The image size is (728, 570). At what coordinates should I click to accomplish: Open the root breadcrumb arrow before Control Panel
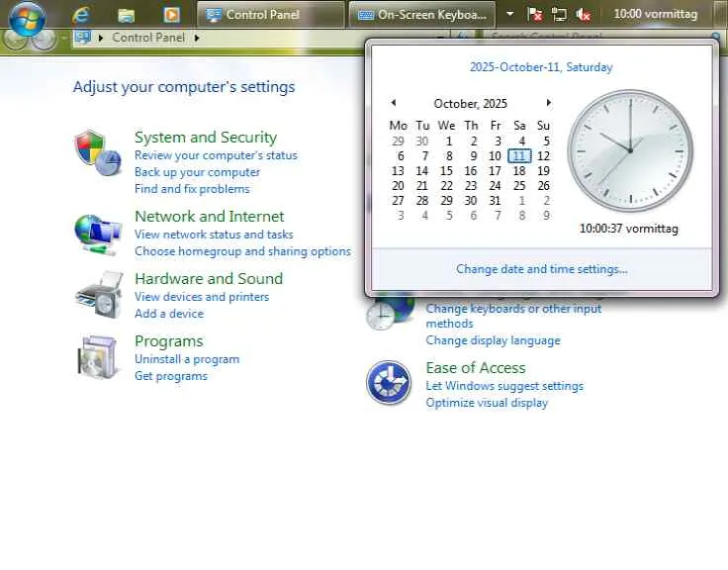(x=101, y=38)
